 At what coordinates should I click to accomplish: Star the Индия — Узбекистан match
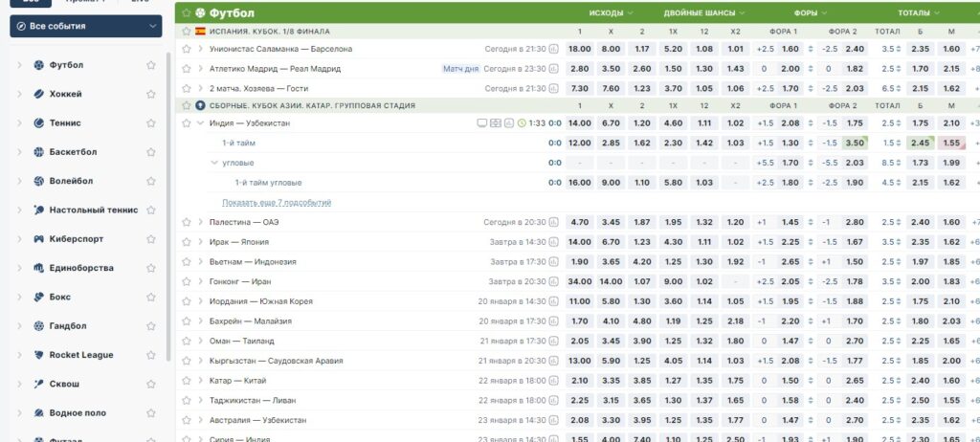click(x=187, y=123)
